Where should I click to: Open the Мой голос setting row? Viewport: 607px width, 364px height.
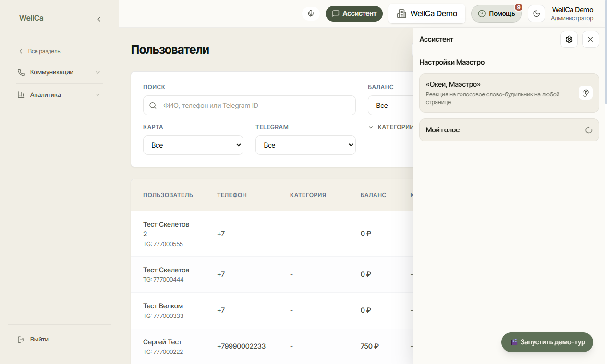[509, 130]
